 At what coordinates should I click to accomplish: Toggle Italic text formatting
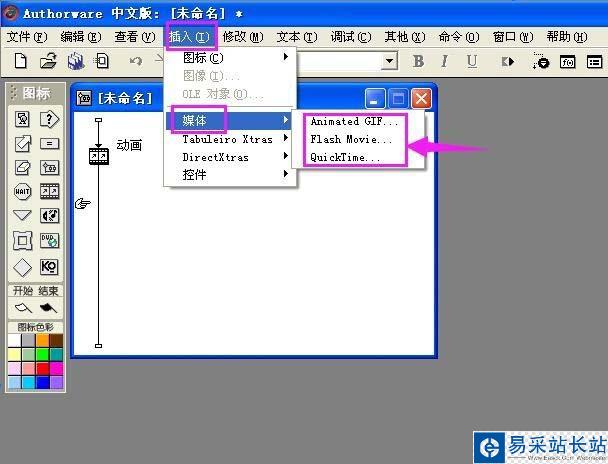coord(444,61)
